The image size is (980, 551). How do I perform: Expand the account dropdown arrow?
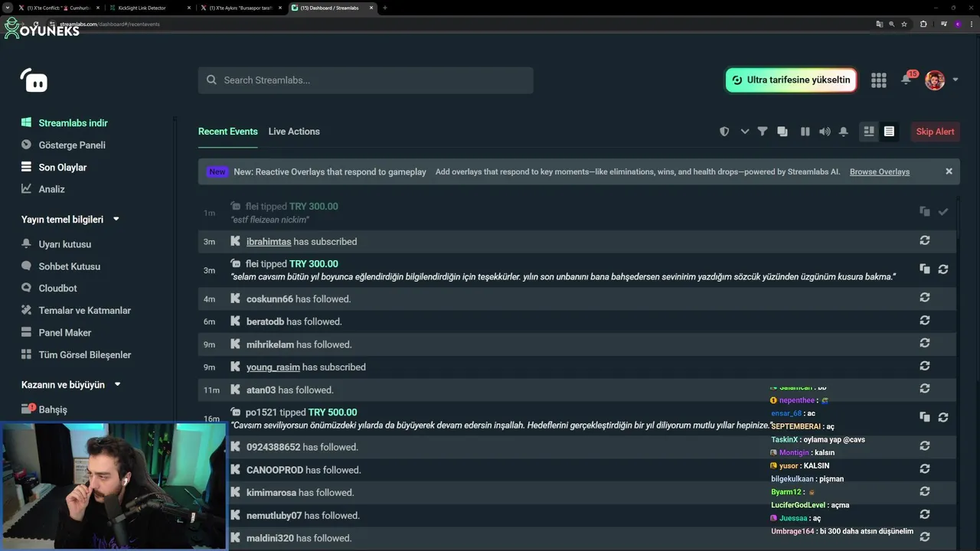tap(955, 80)
